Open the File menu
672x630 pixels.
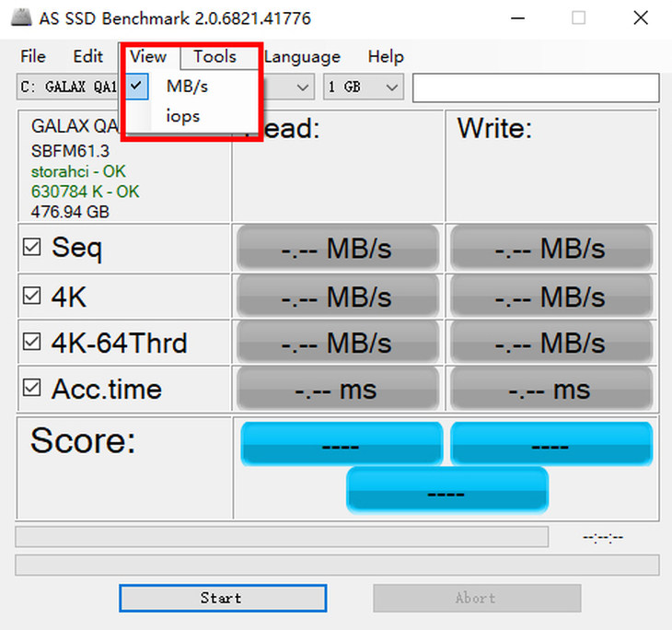(33, 56)
